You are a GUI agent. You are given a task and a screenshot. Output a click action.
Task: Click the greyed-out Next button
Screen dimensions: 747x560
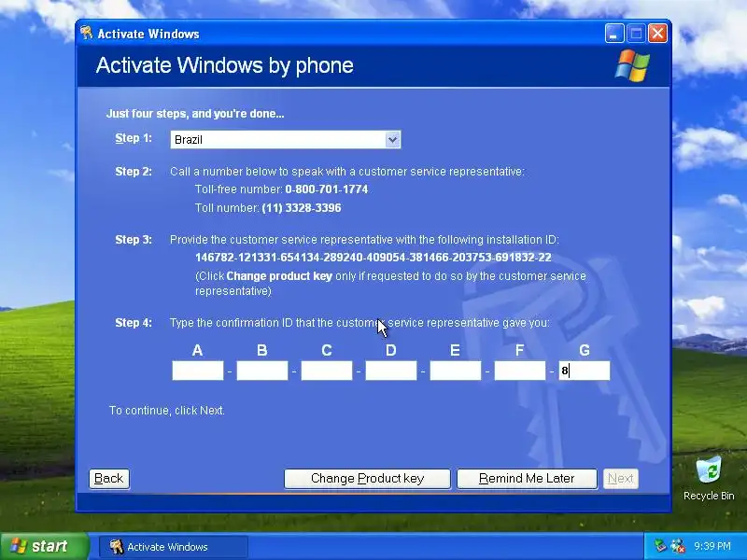point(621,479)
